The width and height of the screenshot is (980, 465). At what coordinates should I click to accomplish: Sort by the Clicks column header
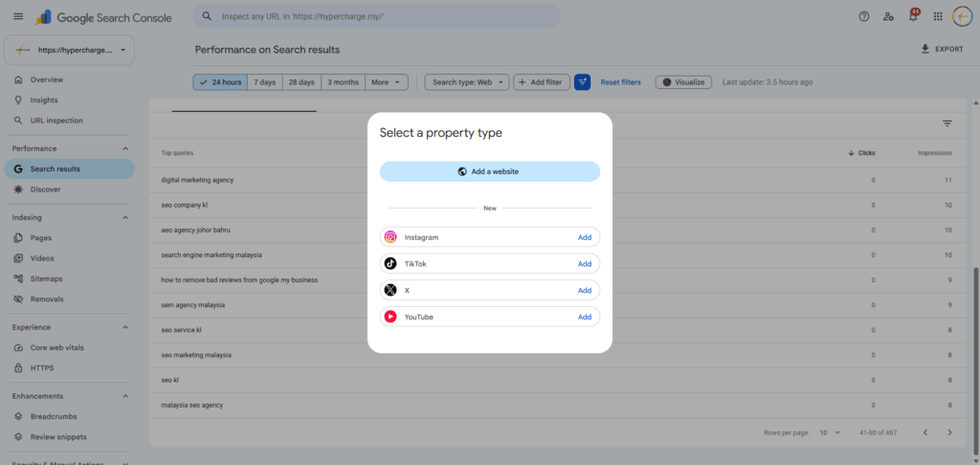861,153
